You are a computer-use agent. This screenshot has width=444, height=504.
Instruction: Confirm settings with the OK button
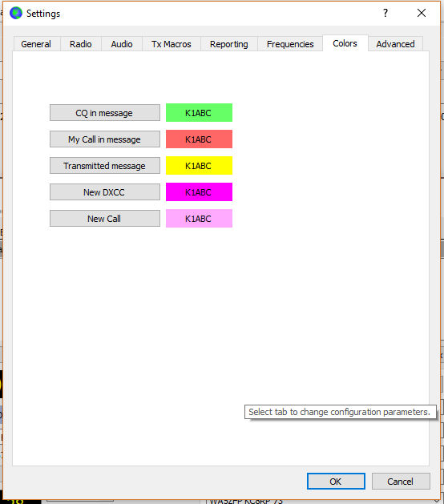click(x=336, y=482)
